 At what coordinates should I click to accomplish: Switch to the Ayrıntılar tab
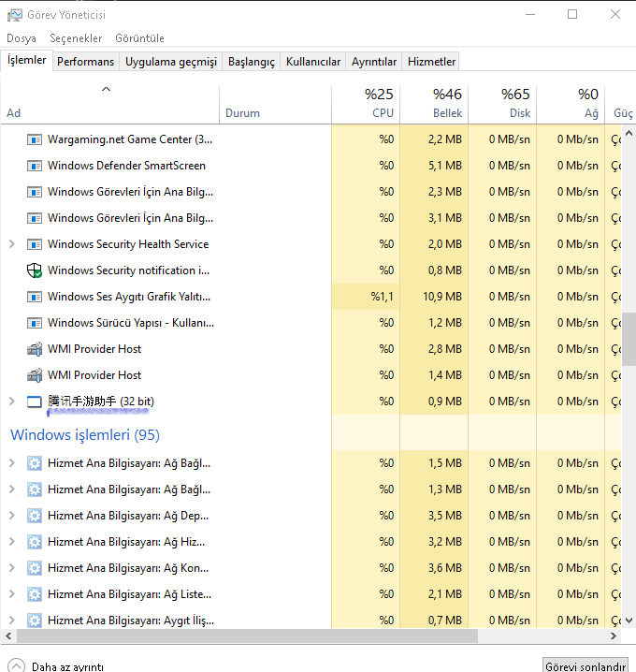pos(374,62)
